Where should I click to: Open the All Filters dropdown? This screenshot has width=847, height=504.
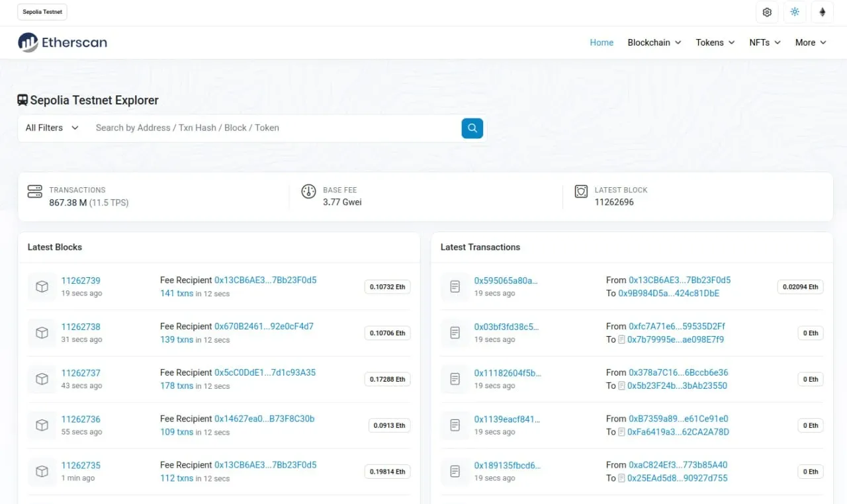52,128
